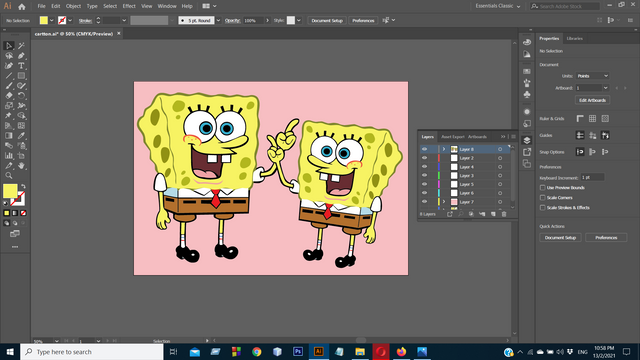640x360 pixels.
Task: Open Google Chrome from taskbar
Action: (257, 351)
